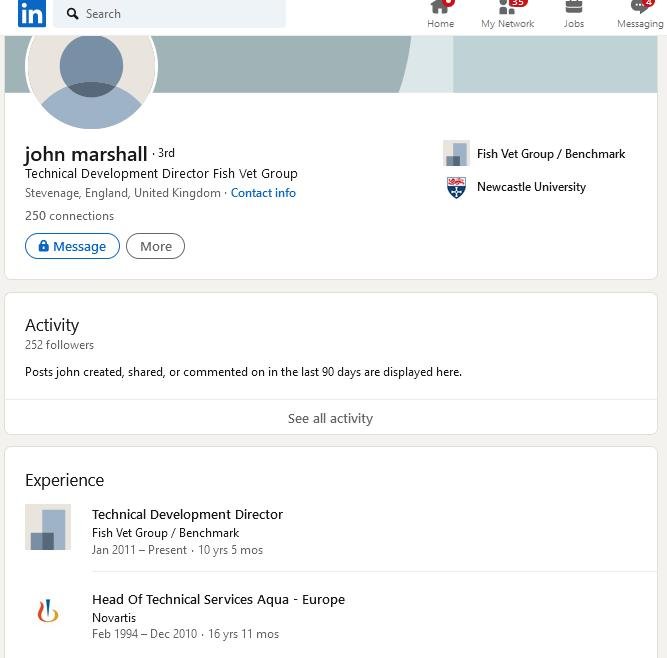Click Feb 1994 – Dec 2010 date range
667x658 pixels.
coord(144,634)
